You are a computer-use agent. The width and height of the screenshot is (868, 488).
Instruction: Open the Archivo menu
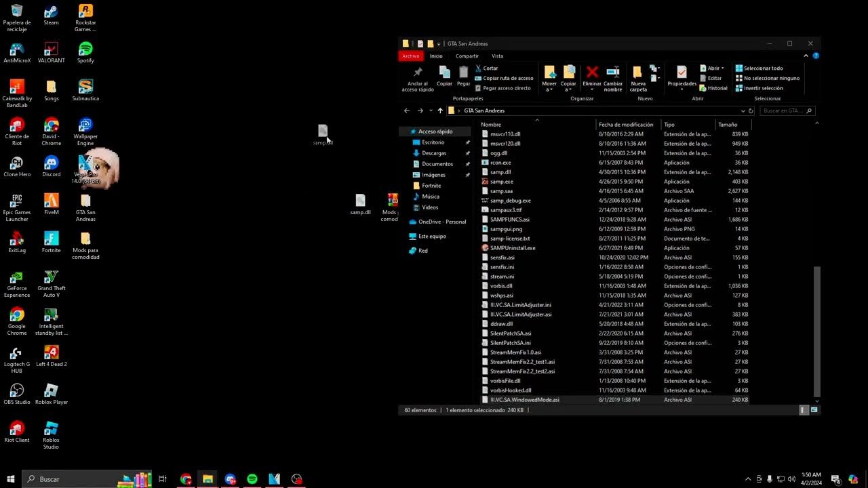click(410, 56)
